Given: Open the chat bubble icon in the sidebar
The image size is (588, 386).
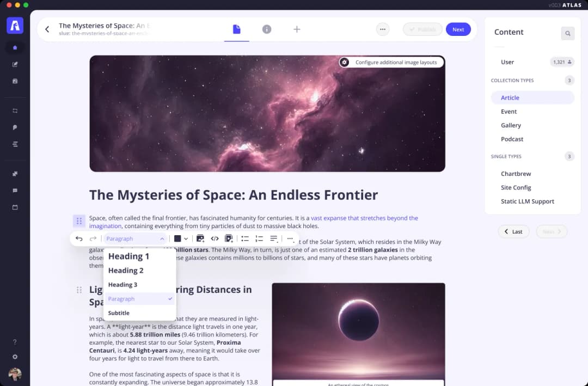Looking at the screenshot, I should [x=15, y=191].
